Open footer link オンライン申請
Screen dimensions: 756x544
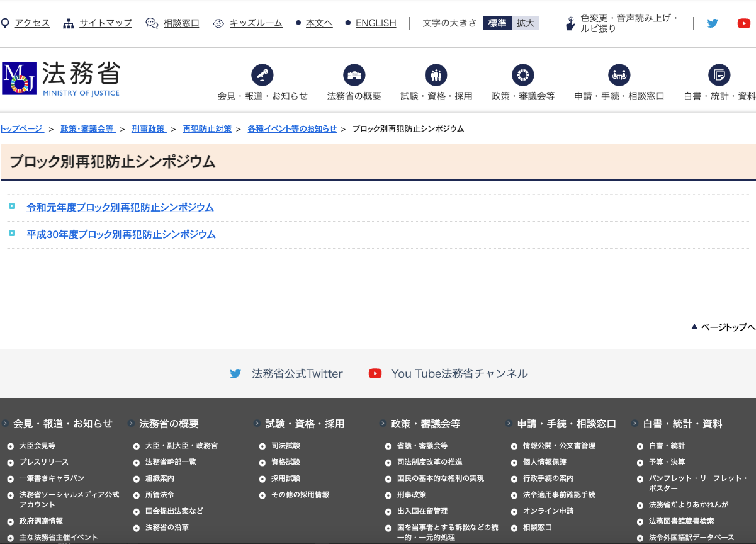(x=548, y=511)
